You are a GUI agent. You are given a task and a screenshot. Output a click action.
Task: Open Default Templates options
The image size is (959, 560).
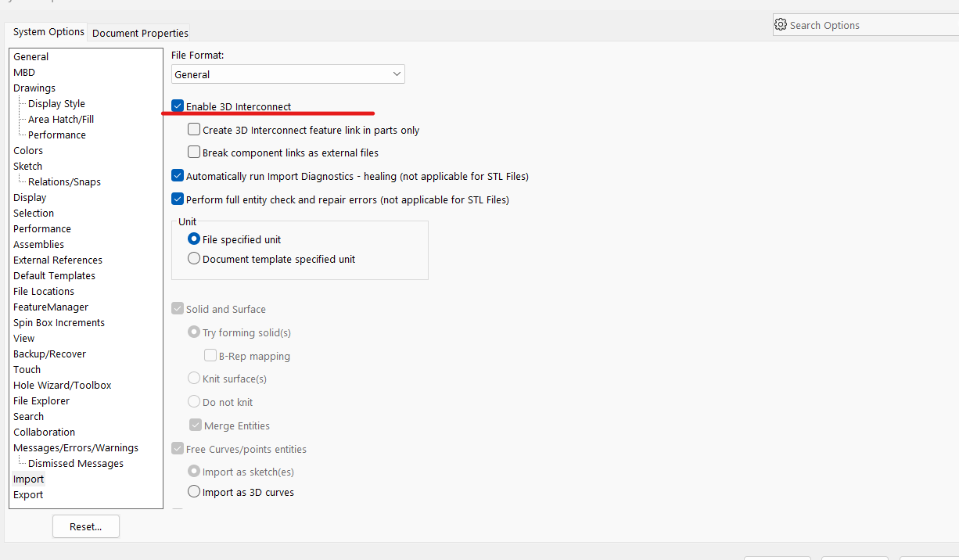55,275
